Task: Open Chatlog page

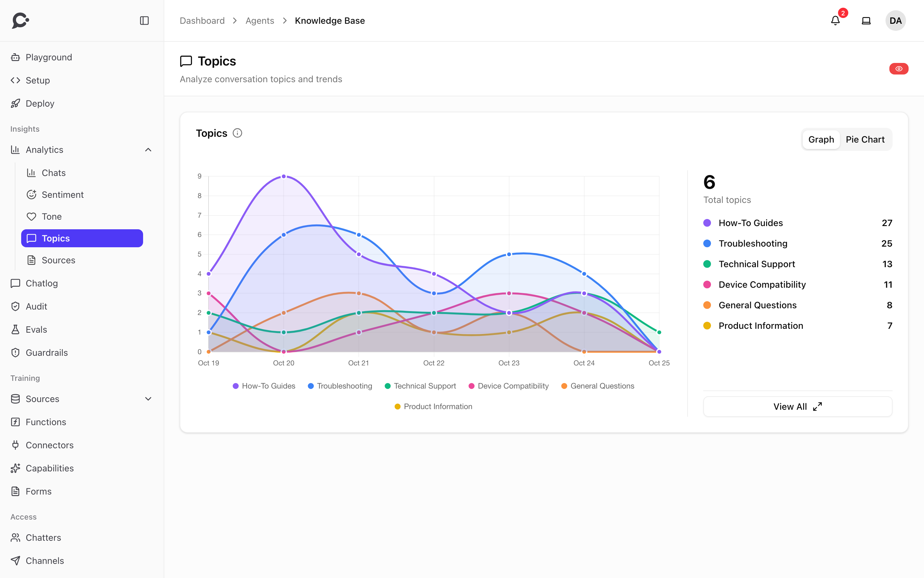Action: pos(82,283)
